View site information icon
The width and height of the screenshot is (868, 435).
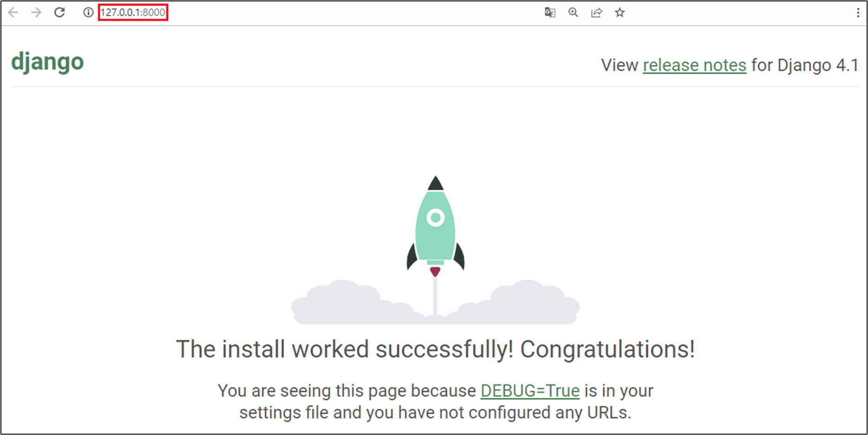click(88, 13)
